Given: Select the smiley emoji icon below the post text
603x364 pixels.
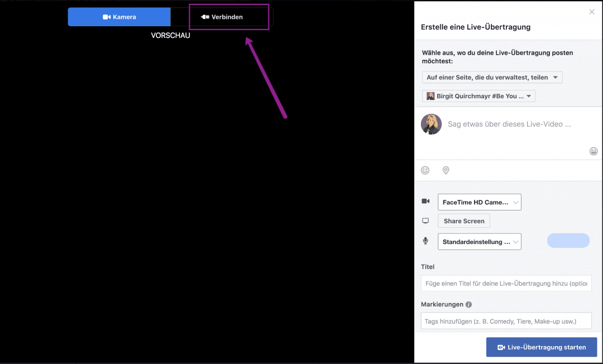Looking at the screenshot, I should coord(425,170).
